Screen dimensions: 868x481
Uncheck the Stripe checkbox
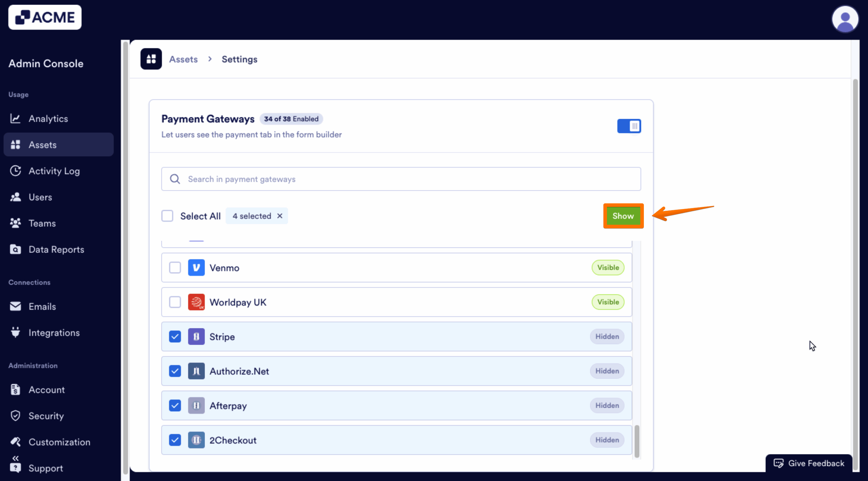pyautogui.click(x=175, y=336)
